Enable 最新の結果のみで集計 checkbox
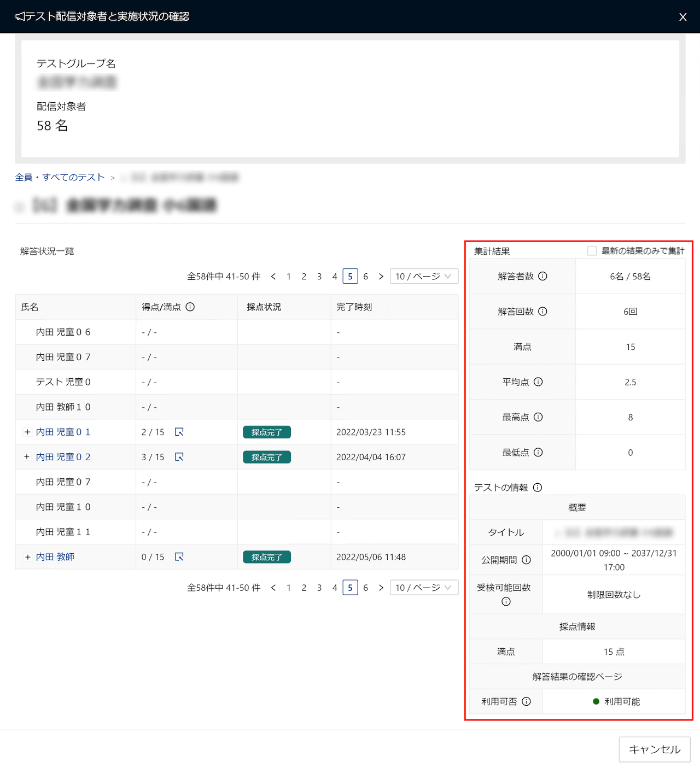Image resolution: width=700 pixels, height=768 pixels. pyautogui.click(x=592, y=251)
